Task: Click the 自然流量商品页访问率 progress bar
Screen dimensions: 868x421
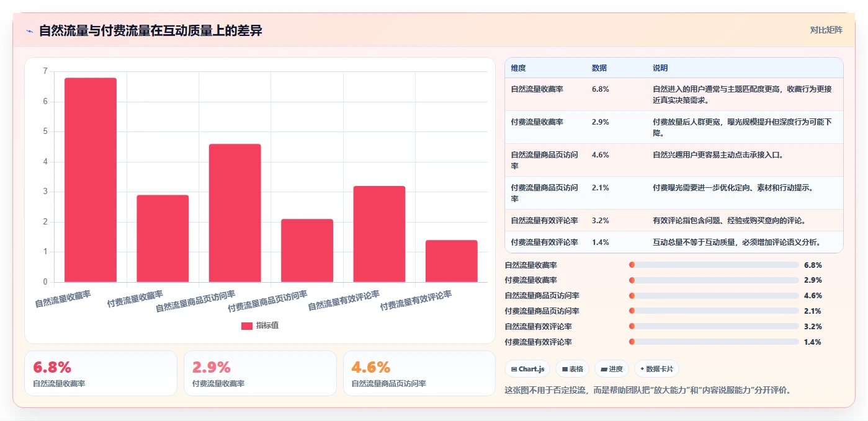Action: tap(714, 296)
